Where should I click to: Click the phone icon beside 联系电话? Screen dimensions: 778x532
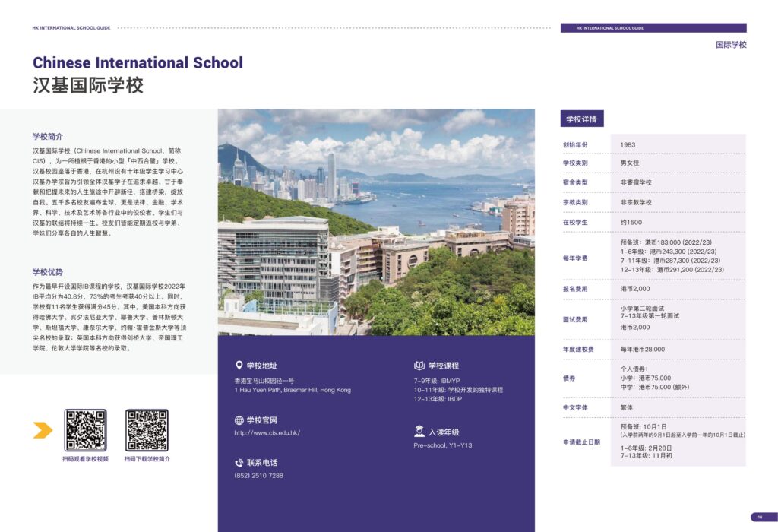(239, 463)
